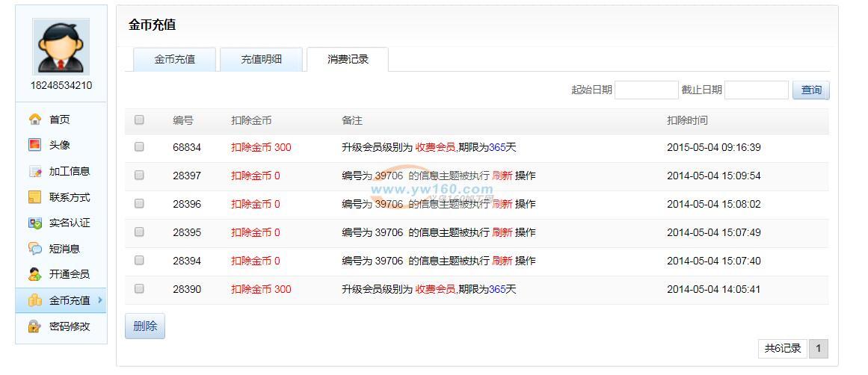Open 联系方式 contact icon

[34, 197]
